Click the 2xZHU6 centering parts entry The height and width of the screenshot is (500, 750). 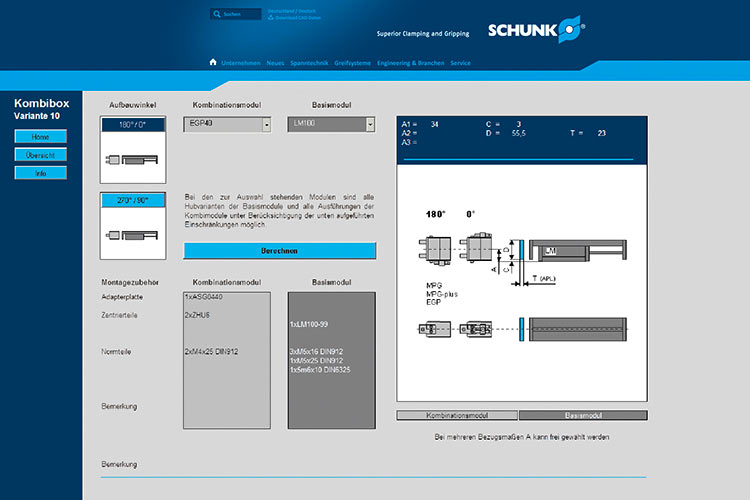pos(197,315)
